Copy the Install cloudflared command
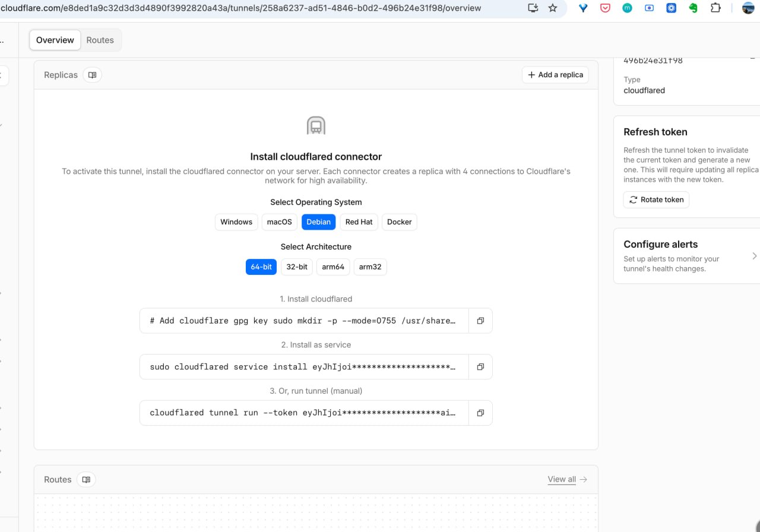The height and width of the screenshot is (532, 760). (480, 321)
